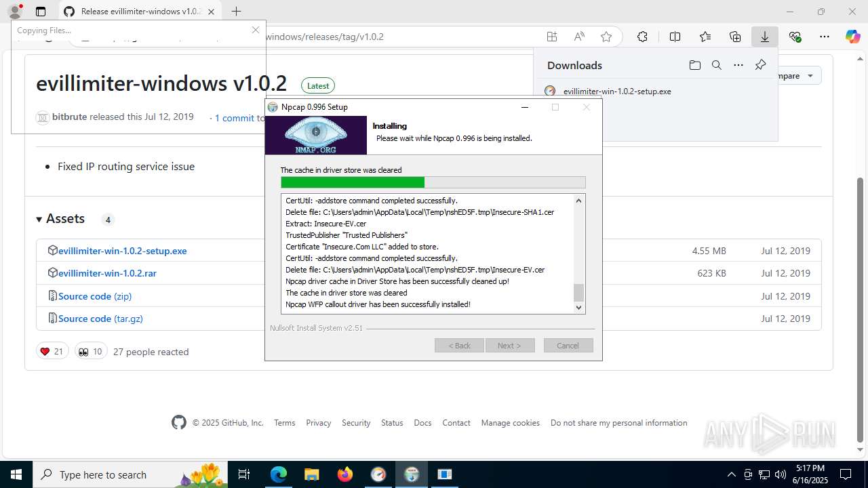Click the eyes reaction with 10

90,352
